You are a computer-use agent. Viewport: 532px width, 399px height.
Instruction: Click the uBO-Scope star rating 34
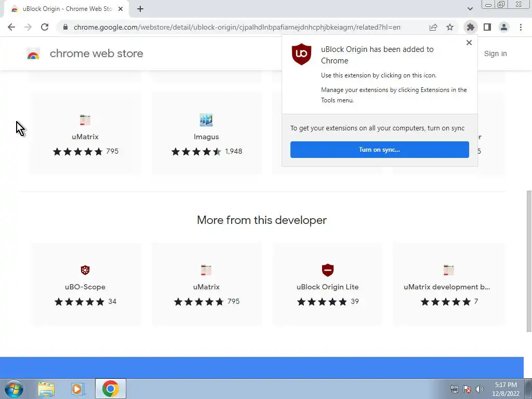[85, 302]
